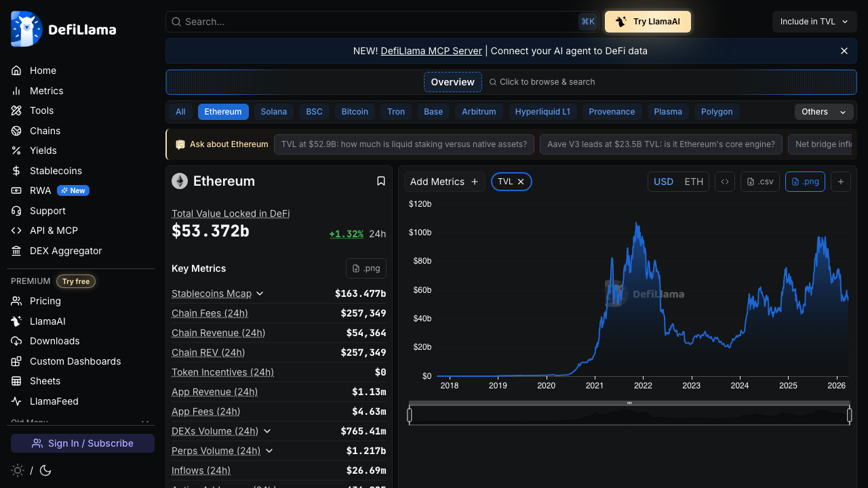Click the embed chart code icon
The width and height of the screenshot is (868, 488).
(724, 182)
